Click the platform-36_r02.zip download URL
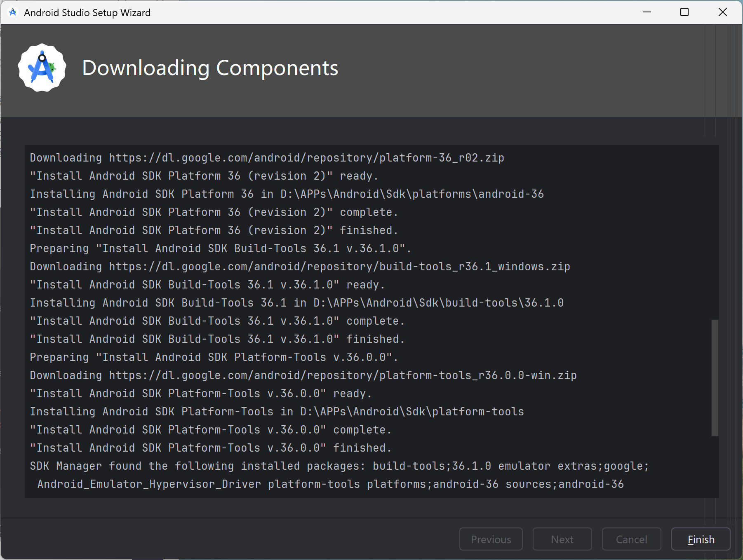The image size is (743, 560). 306,157
